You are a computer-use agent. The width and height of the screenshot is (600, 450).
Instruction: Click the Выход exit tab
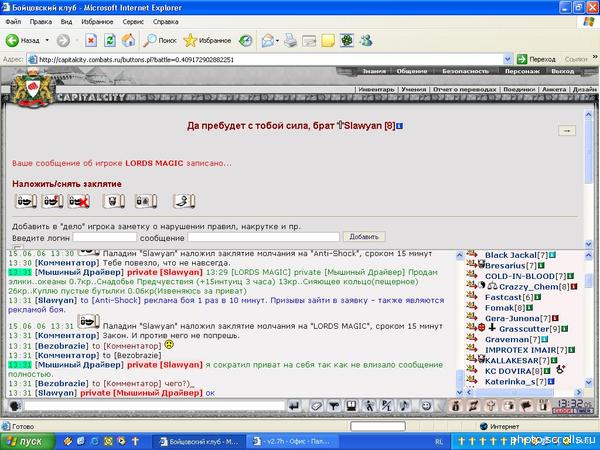[562, 71]
